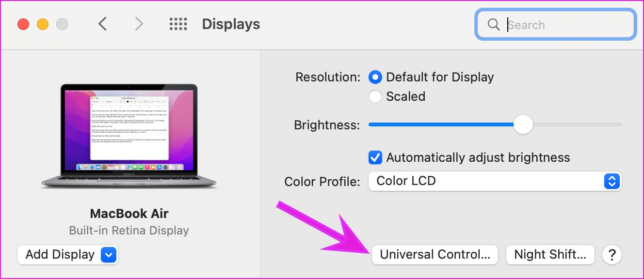Click the magnifying glass in the search field

pos(494,25)
